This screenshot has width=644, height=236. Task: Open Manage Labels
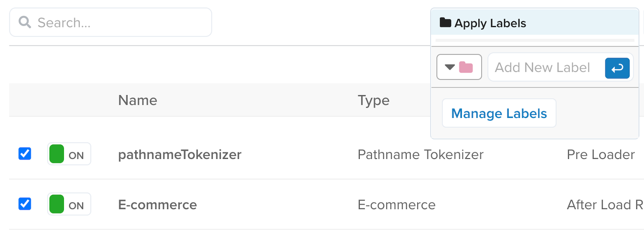[499, 113]
